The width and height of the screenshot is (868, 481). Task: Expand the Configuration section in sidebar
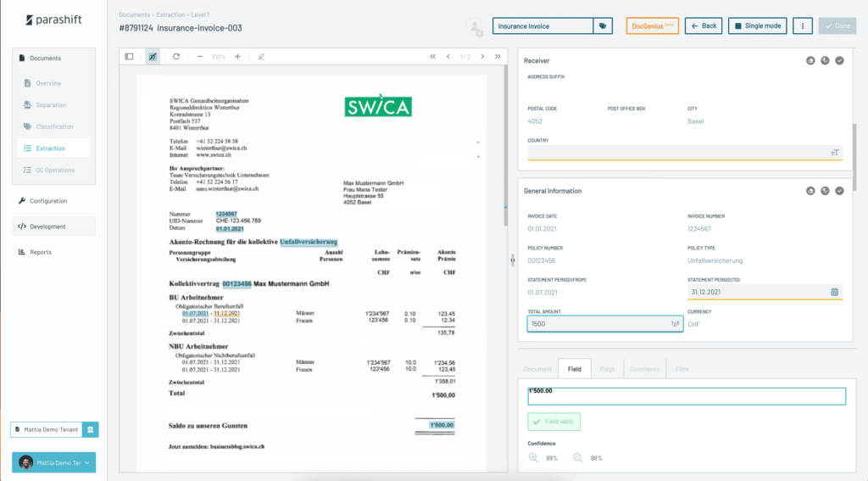click(x=48, y=201)
